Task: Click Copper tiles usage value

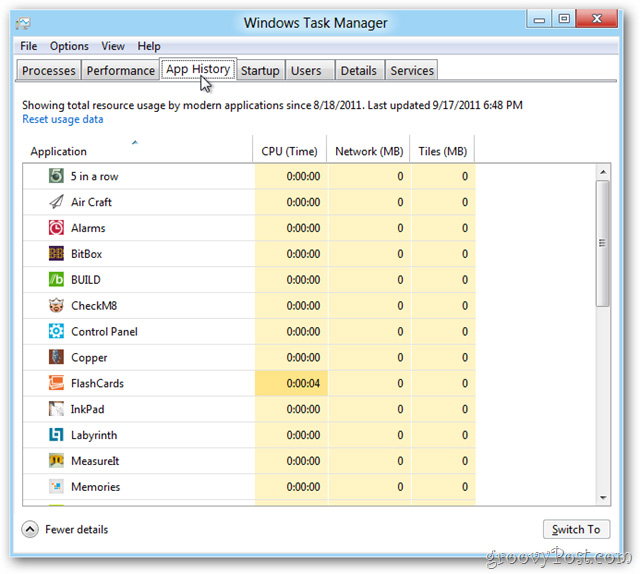Action: tap(465, 358)
